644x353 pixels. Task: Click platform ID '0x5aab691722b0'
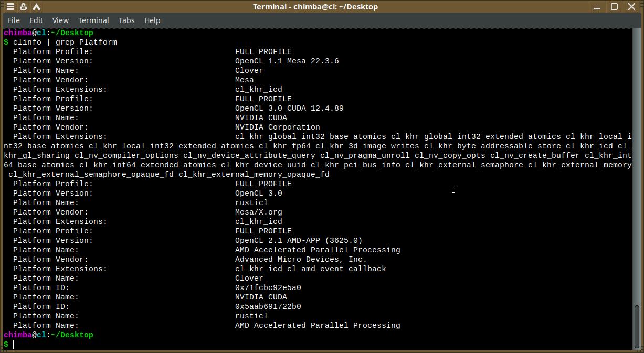pyautogui.click(x=268, y=306)
